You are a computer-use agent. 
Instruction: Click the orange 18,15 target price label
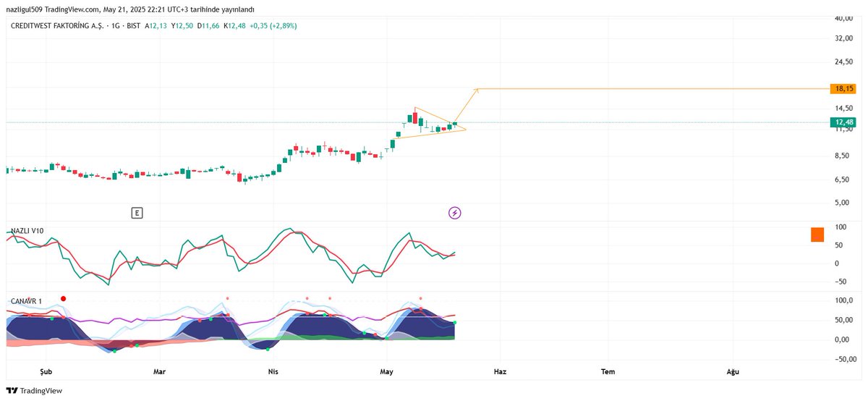click(x=844, y=88)
